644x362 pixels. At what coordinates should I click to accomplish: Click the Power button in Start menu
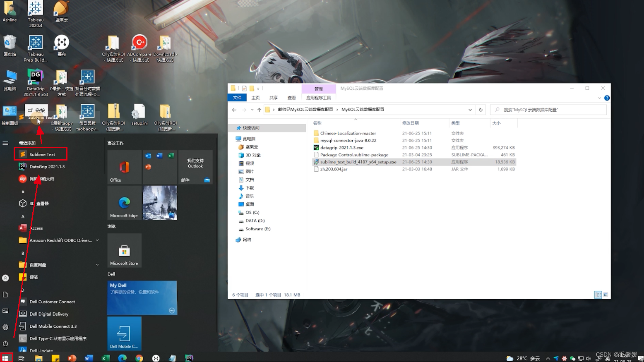pyautogui.click(x=5, y=343)
